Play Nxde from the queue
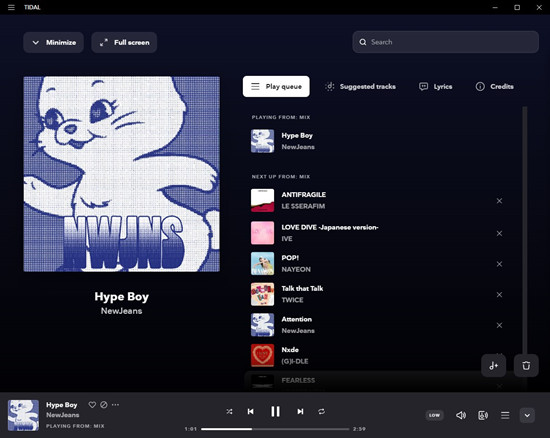 point(290,350)
